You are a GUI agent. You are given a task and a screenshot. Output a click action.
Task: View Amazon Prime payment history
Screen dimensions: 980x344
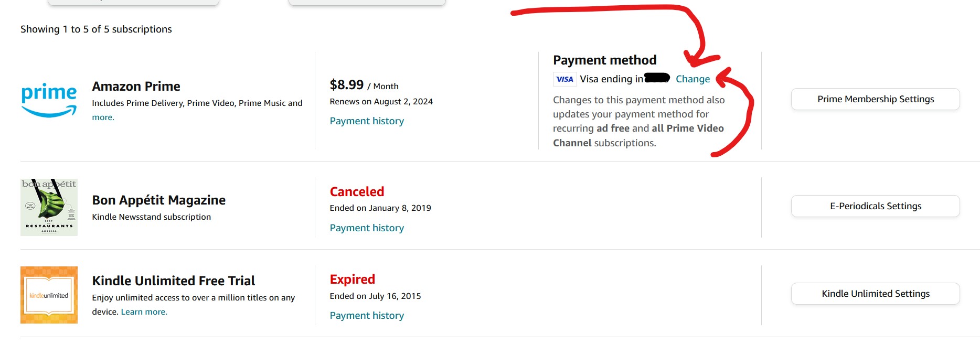point(367,121)
